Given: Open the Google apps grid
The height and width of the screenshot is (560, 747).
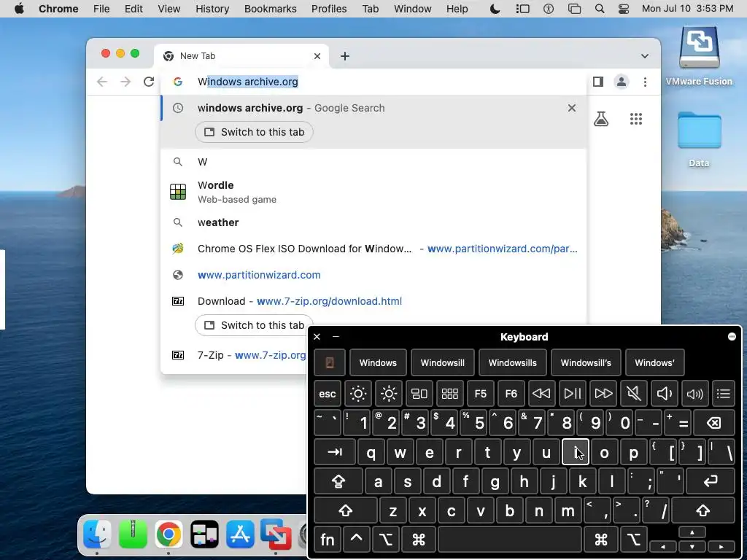Looking at the screenshot, I should tap(636, 119).
